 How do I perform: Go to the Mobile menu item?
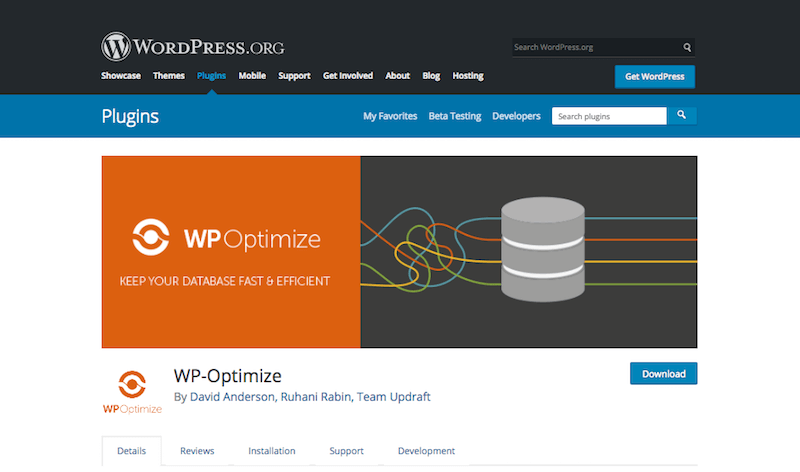(252, 76)
